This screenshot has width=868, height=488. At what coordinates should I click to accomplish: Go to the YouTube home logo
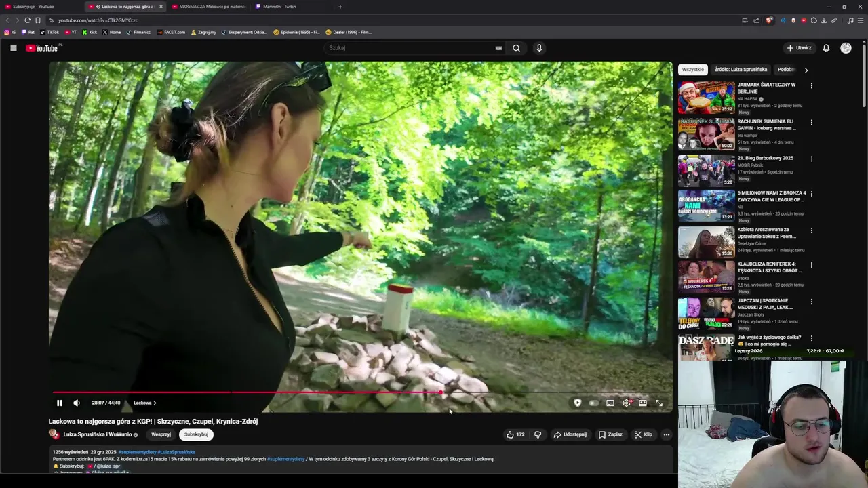[x=42, y=48]
